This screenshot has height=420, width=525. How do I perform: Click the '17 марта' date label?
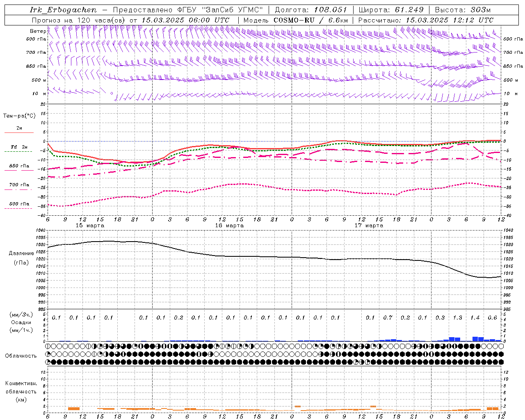(369, 226)
